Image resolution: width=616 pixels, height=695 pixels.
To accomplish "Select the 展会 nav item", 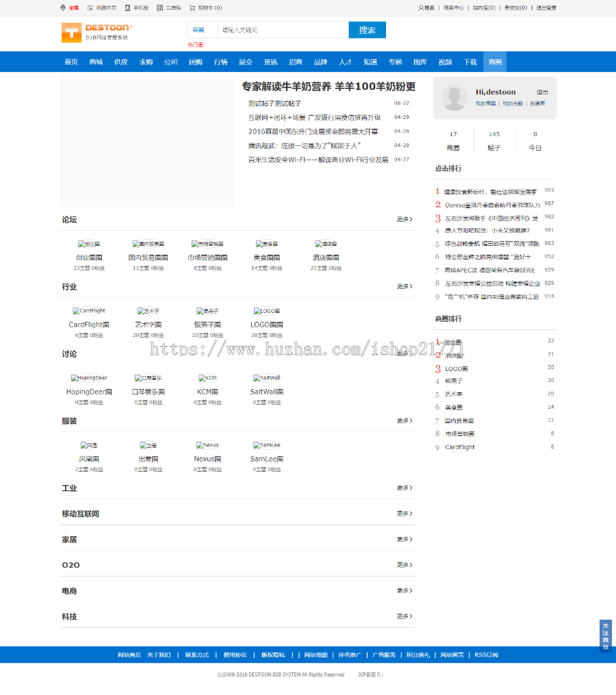I will point(246,62).
